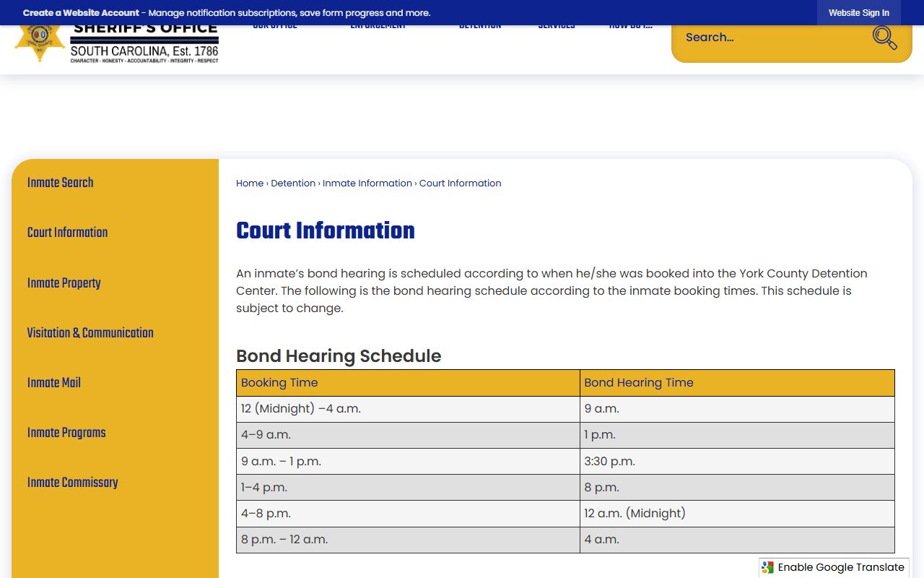Open the Create a Website Account link
The image size is (924, 578).
point(81,13)
